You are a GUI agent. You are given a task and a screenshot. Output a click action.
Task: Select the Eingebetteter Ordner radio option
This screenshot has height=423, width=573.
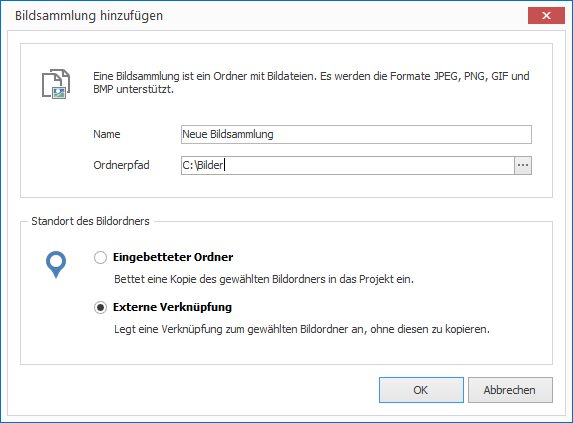(x=100, y=258)
